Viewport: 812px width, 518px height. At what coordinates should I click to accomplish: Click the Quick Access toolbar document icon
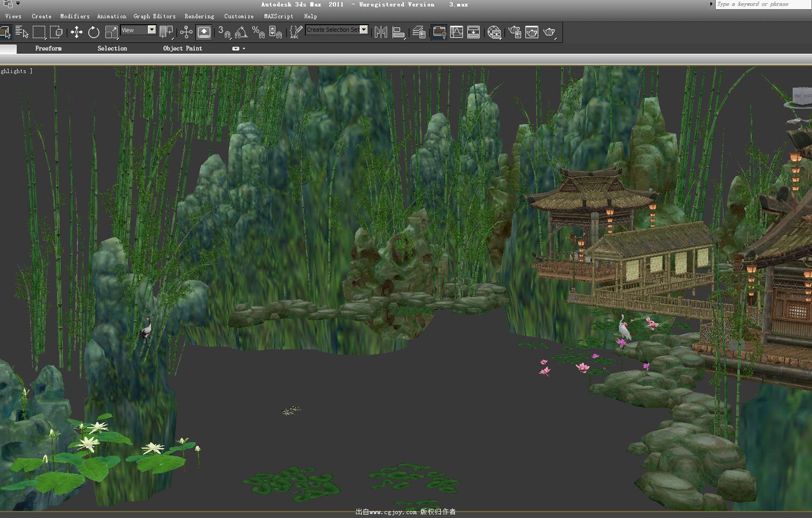tap(8, 4)
